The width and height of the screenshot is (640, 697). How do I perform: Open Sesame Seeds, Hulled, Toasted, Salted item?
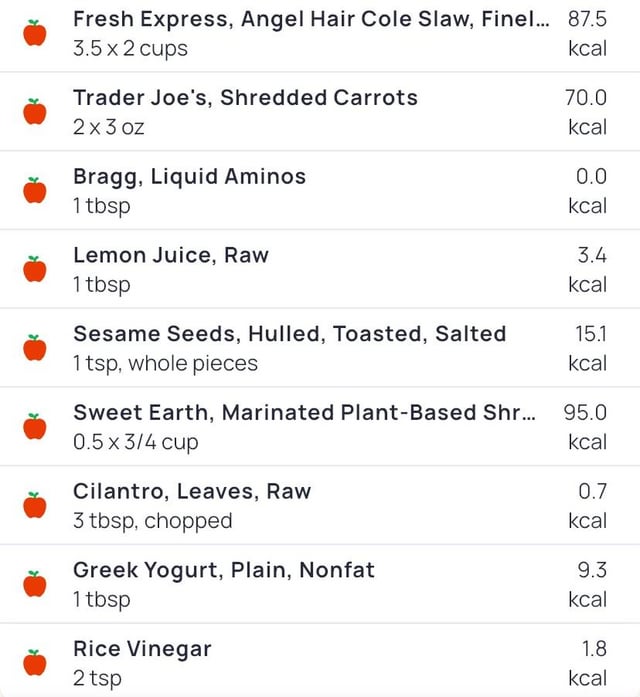(x=289, y=334)
